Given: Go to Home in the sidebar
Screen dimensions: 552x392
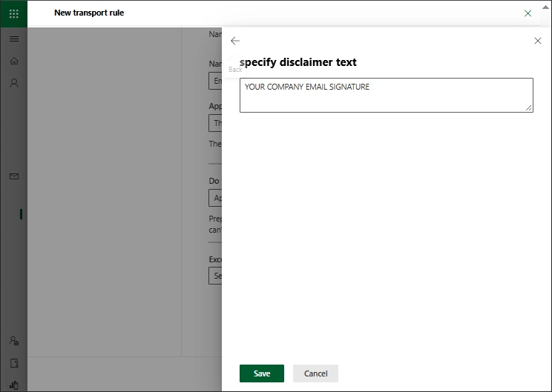Looking at the screenshot, I should pos(14,61).
